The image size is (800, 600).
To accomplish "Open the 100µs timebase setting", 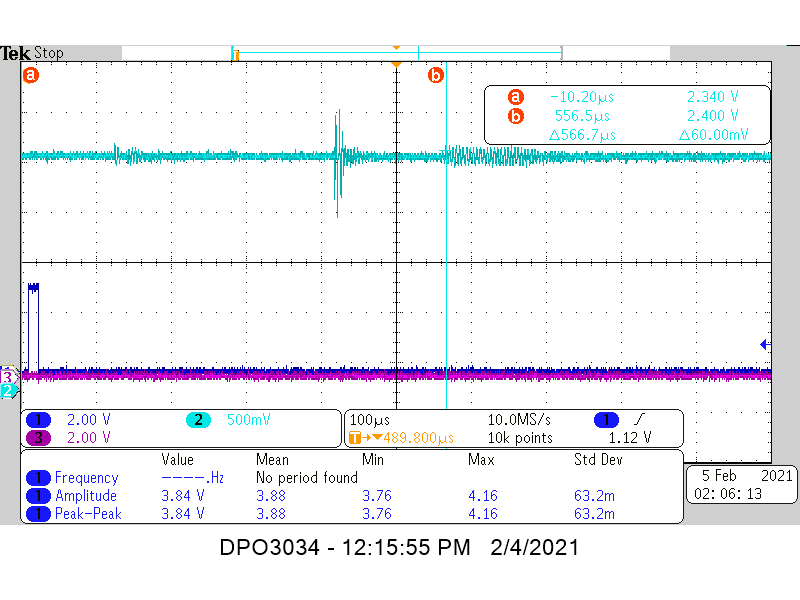I will tap(368, 421).
